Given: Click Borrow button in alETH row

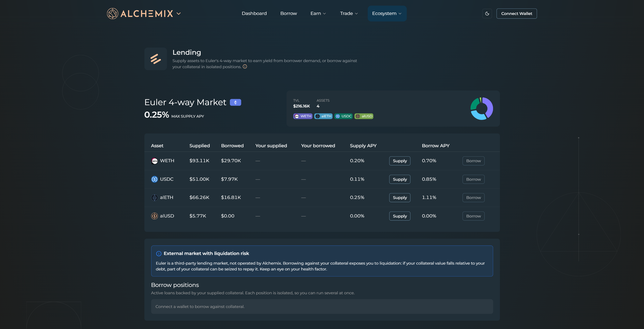Looking at the screenshot, I should pos(473,198).
